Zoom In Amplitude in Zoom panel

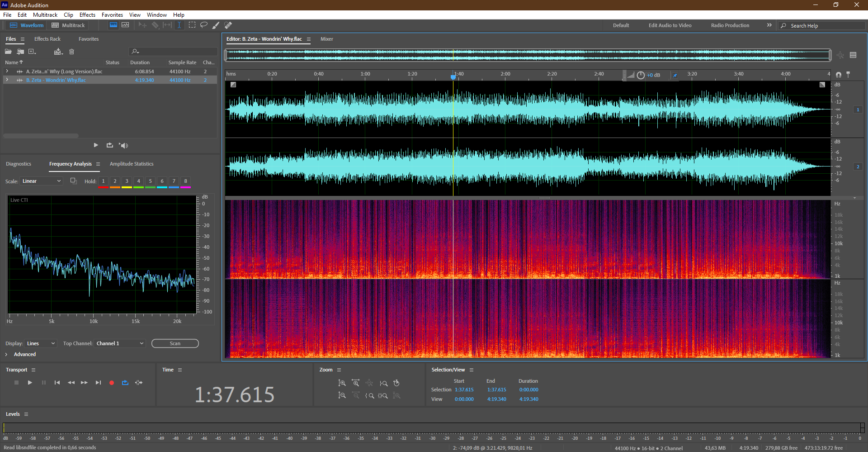pyautogui.click(x=342, y=383)
